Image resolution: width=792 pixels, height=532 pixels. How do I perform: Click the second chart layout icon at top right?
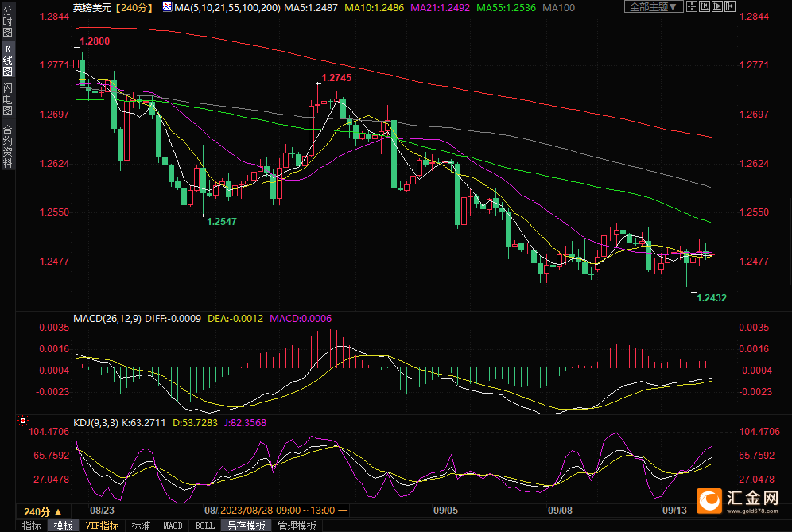click(x=703, y=6)
